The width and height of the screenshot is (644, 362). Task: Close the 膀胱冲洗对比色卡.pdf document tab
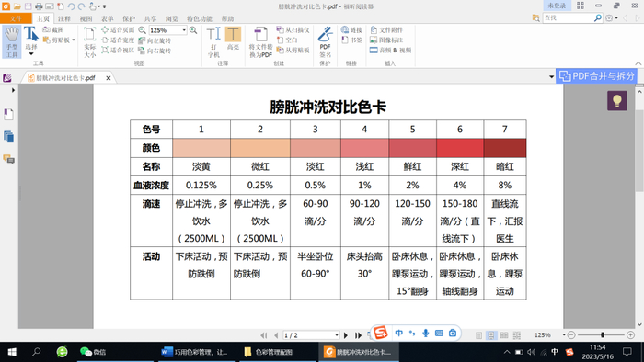(109, 78)
